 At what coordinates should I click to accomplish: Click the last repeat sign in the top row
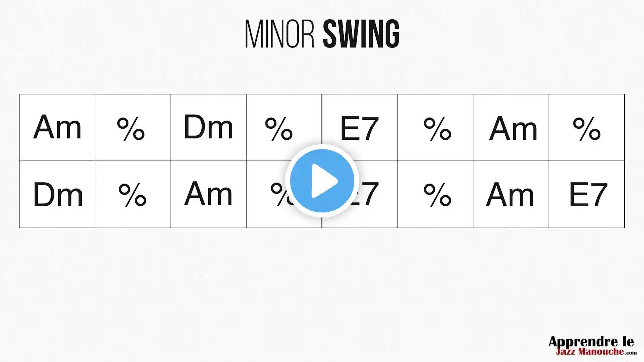tap(587, 129)
